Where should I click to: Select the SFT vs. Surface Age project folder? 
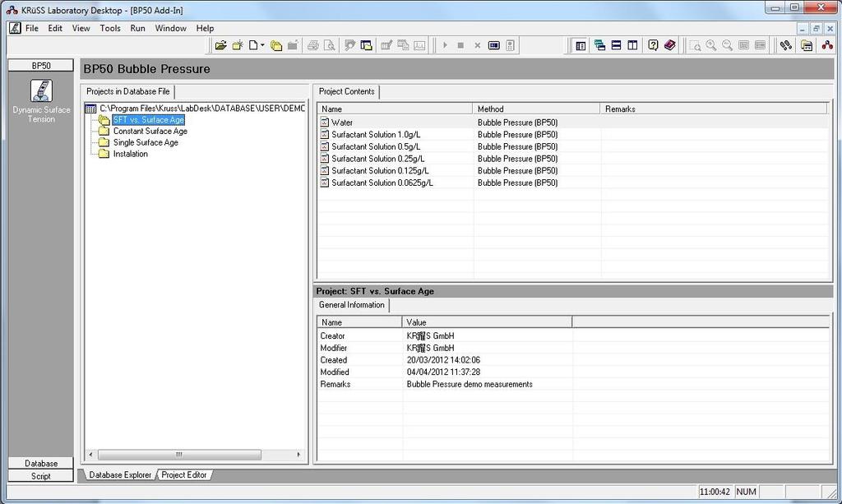[149, 120]
